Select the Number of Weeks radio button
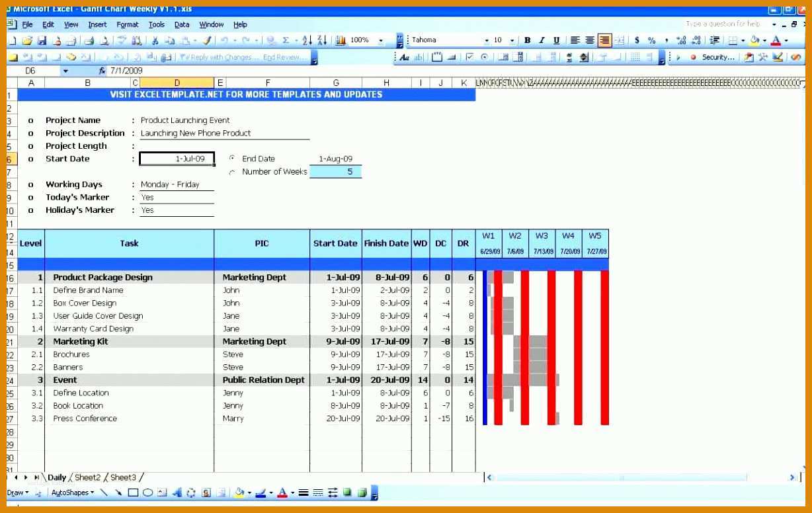 click(x=232, y=172)
